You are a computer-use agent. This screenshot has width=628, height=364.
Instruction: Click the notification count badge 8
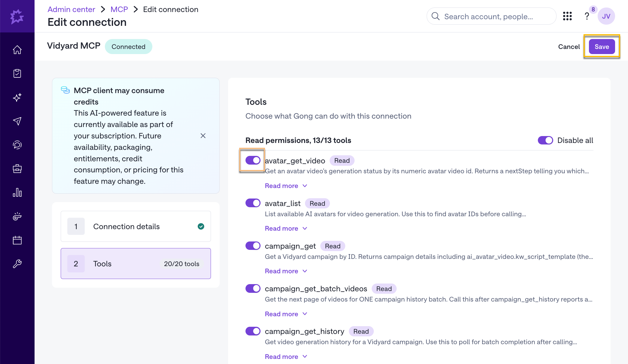point(593,9)
